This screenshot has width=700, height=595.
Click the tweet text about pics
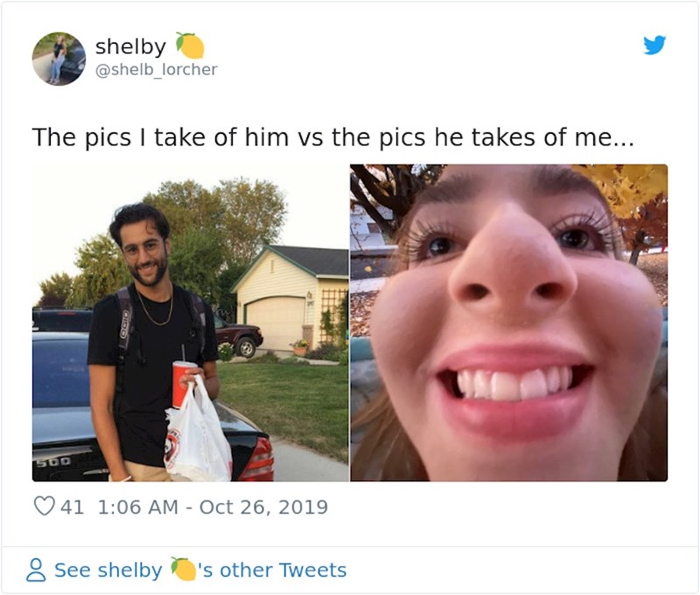[x=333, y=137]
